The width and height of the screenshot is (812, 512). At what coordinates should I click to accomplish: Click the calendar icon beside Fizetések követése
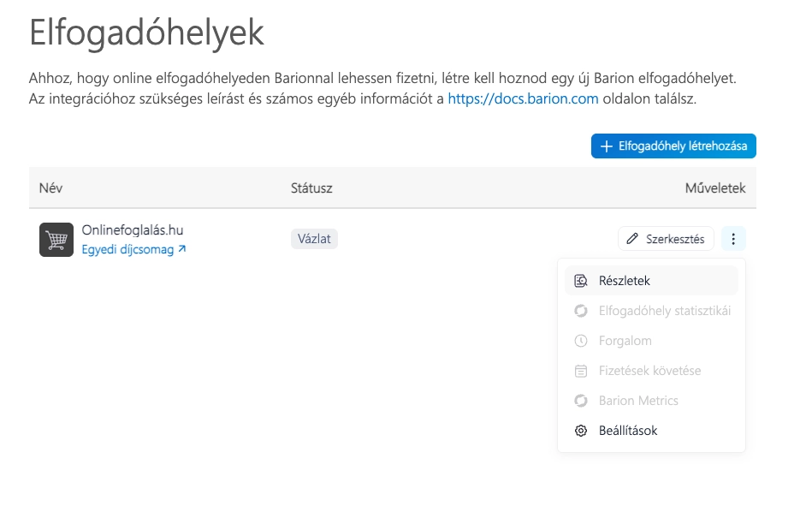581,371
